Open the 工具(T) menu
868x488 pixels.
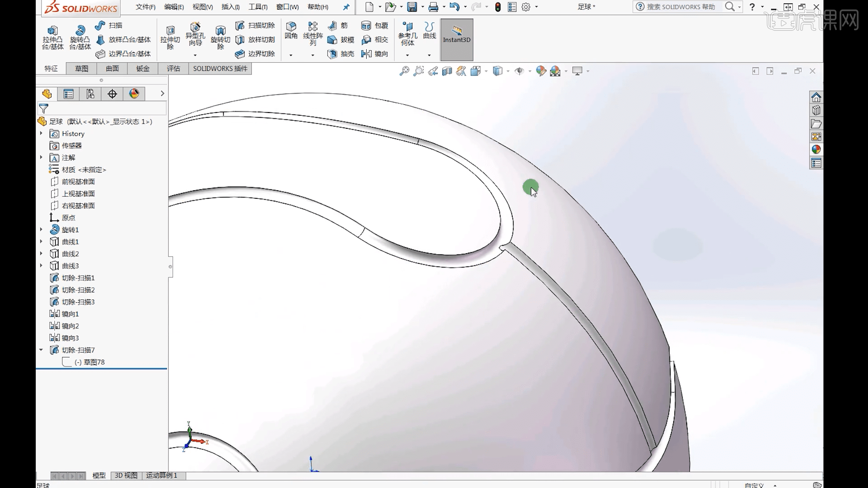258,7
